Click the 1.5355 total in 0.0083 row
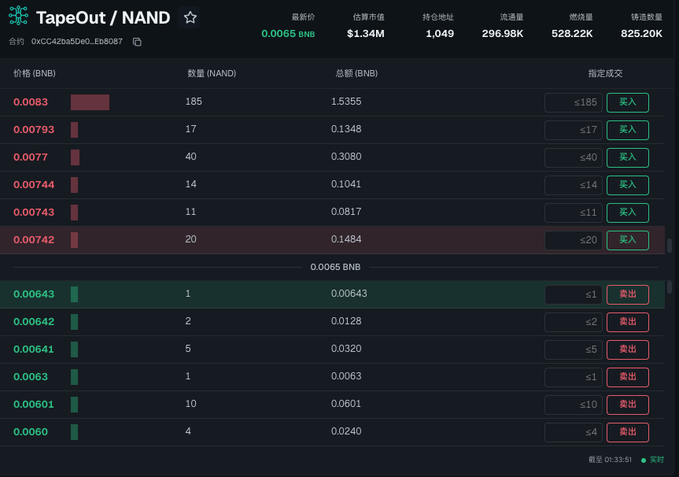Viewport: 679px width, 477px height. pos(346,102)
